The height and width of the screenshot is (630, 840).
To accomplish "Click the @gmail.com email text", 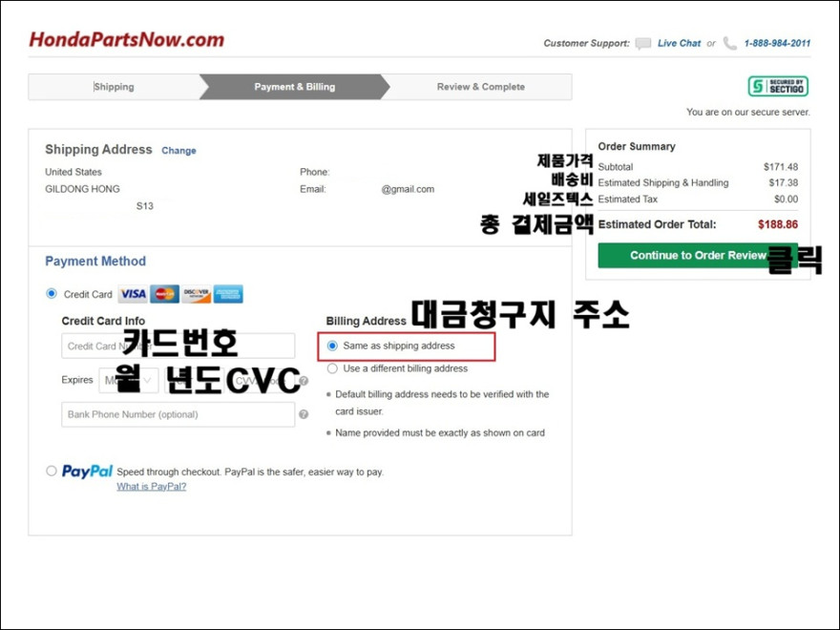I will (408, 189).
